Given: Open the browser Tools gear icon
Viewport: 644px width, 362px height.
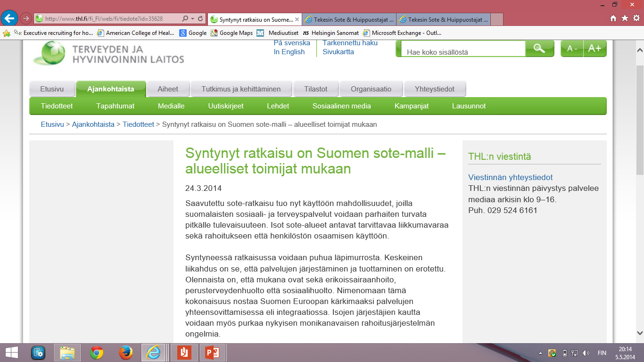Looking at the screenshot, I should click(636, 18).
